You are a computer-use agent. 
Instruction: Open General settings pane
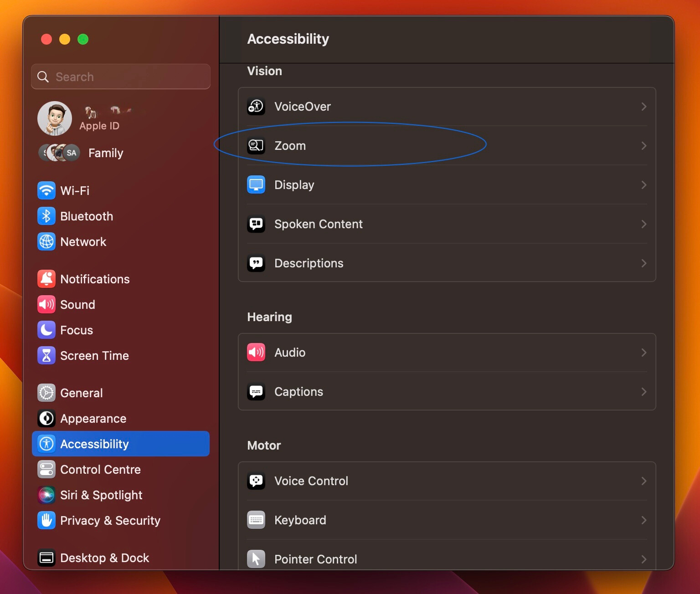tap(121, 393)
